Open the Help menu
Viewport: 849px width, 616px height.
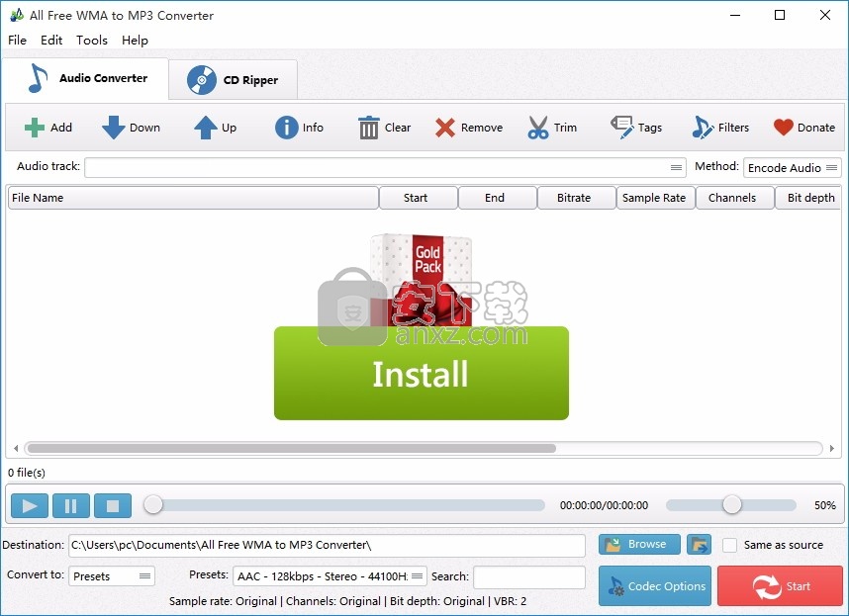(x=135, y=40)
